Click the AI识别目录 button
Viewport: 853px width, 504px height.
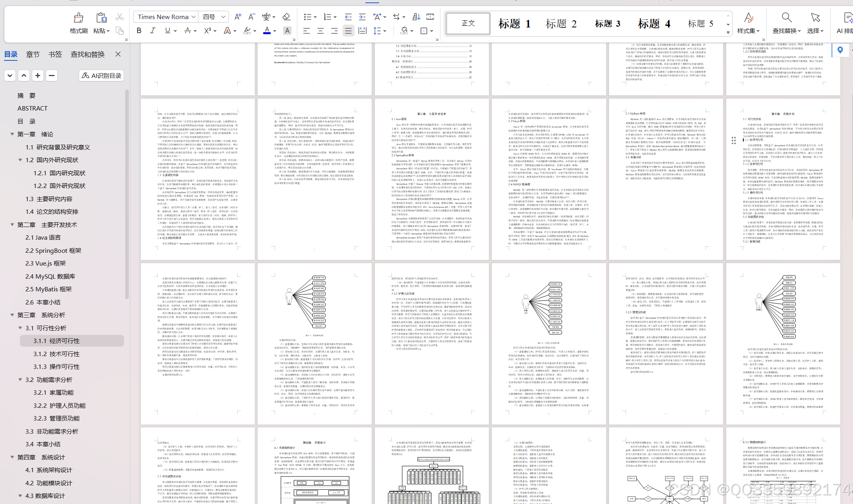point(101,76)
